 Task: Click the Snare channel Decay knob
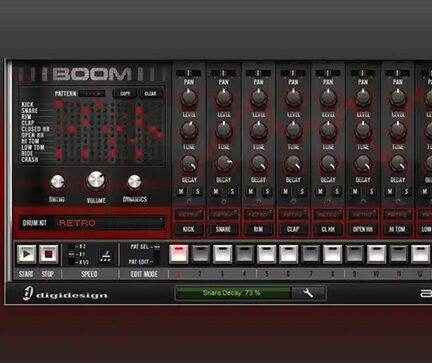[x=224, y=163]
